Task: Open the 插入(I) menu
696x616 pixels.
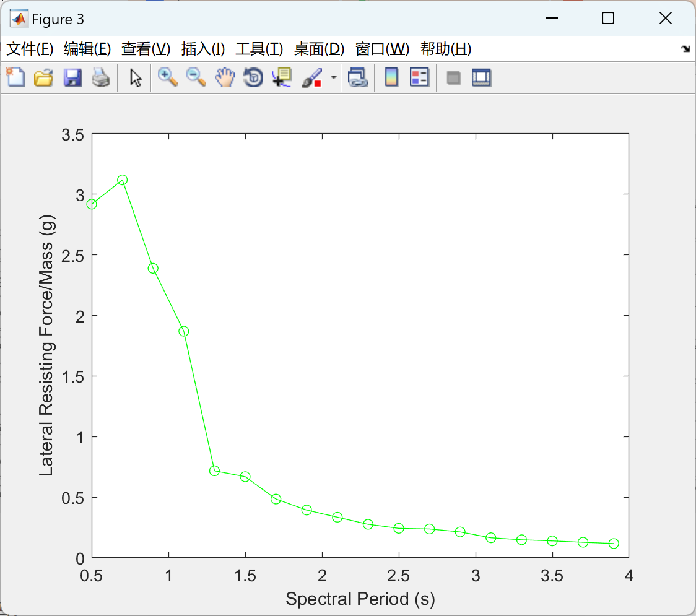Action: [203, 49]
